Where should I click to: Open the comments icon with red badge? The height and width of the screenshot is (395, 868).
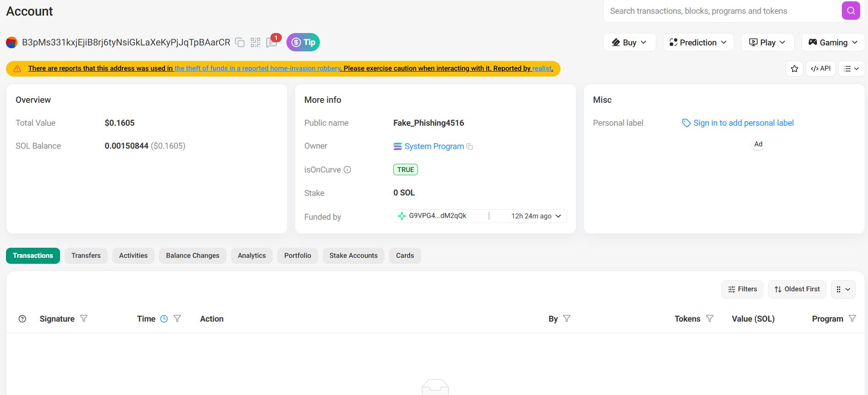tap(272, 43)
